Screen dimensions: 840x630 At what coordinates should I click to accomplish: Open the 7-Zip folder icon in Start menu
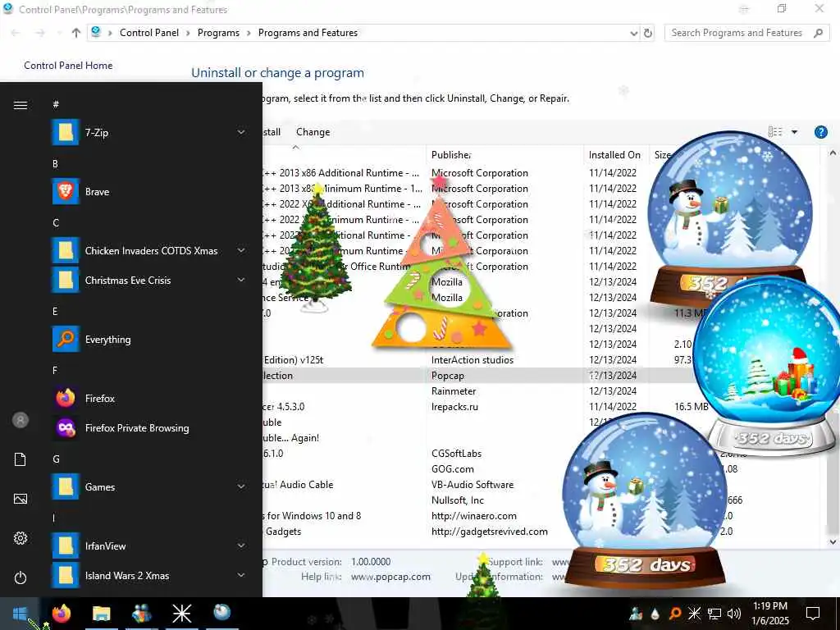pos(66,132)
